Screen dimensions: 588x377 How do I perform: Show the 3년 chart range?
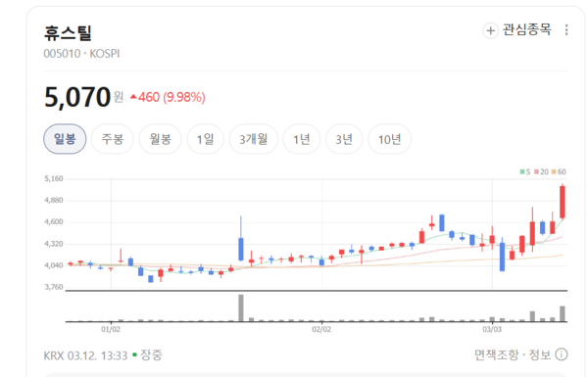[344, 139]
